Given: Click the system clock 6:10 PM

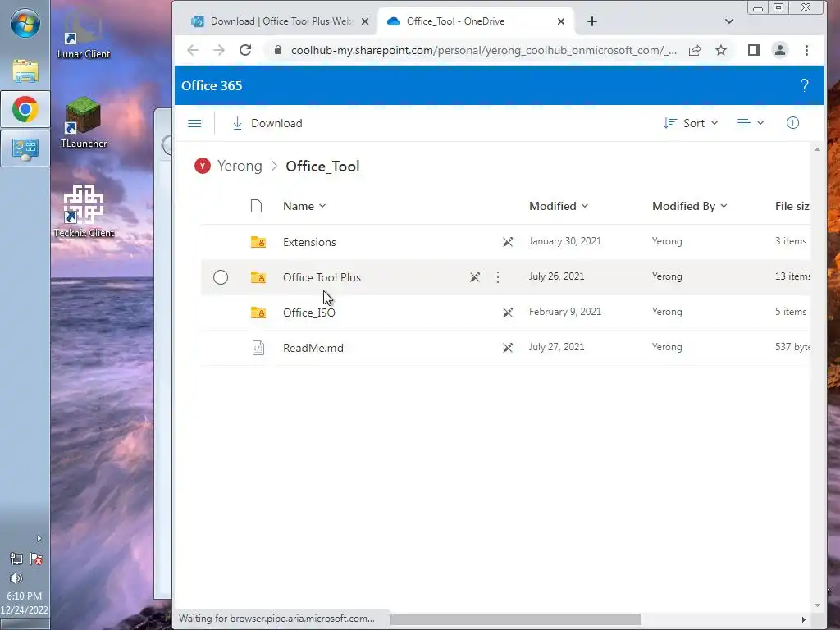Looking at the screenshot, I should point(24,596).
